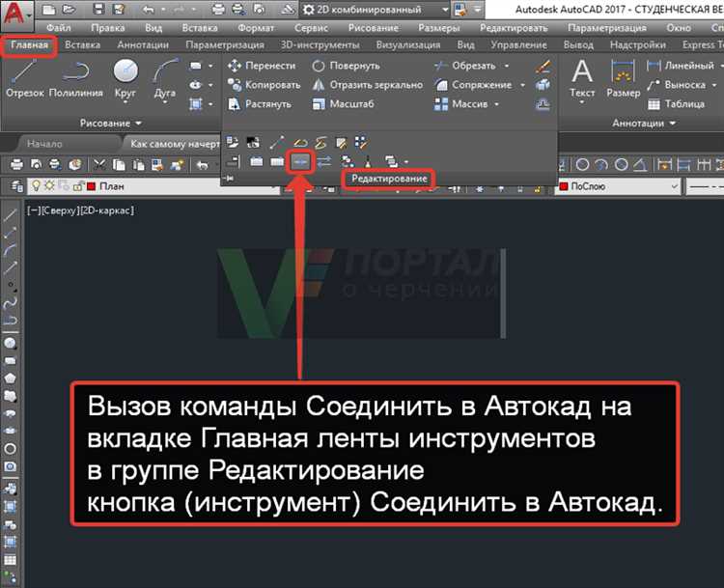The height and width of the screenshot is (588, 724).
Task: Select polygon tool in left vertical toolbar
Action: coord(11,378)
